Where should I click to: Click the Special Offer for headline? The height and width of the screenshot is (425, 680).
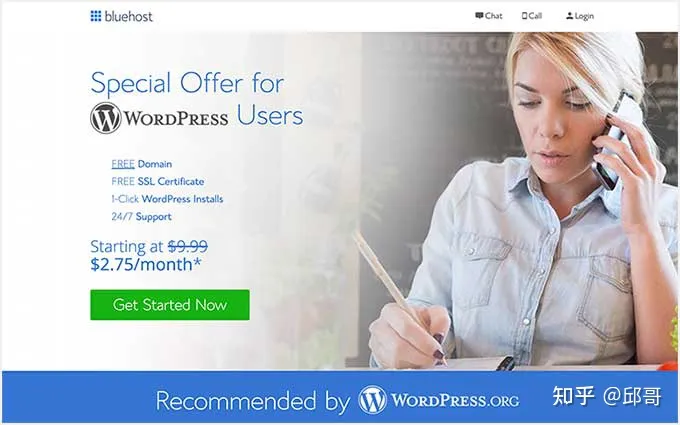pos(187,83)
